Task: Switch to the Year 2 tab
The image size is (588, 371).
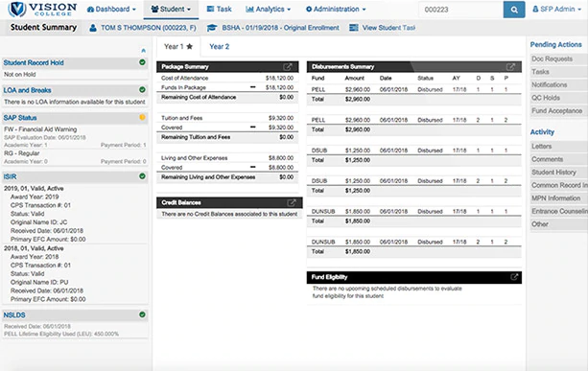Action: (219, 46)
